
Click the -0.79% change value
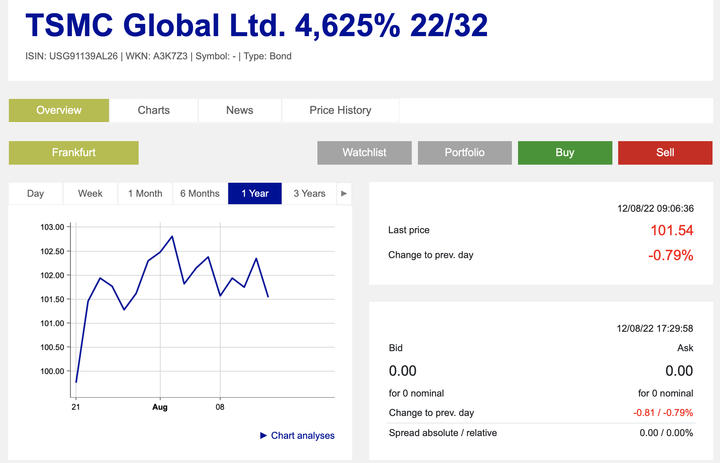coord(670,255)
